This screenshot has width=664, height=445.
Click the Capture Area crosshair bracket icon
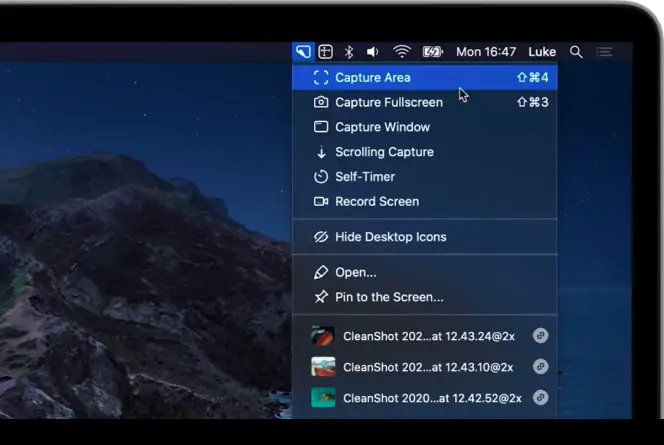click(x=321, y=77)
